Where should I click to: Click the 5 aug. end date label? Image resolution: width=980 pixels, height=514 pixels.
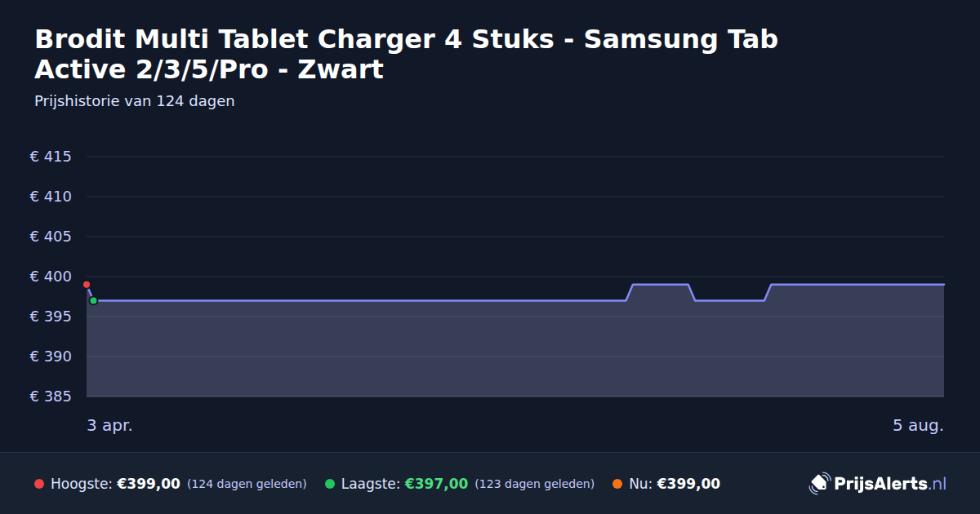pos(918,425)
